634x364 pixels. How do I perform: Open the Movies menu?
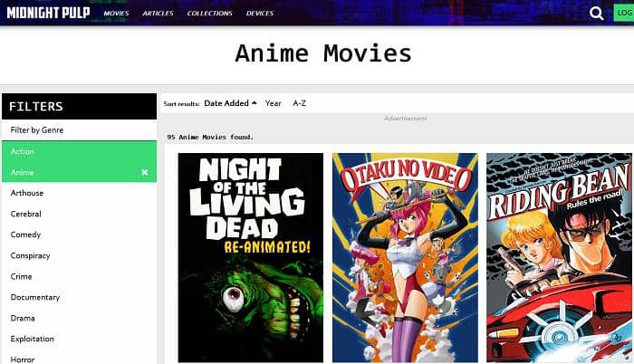pyautogui.click(x=117, y=14)
